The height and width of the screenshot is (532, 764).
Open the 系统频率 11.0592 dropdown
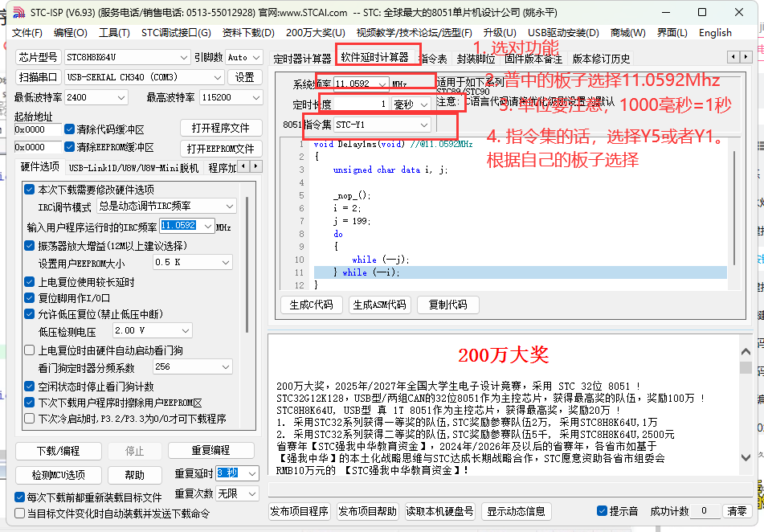[x=361, y=84]
